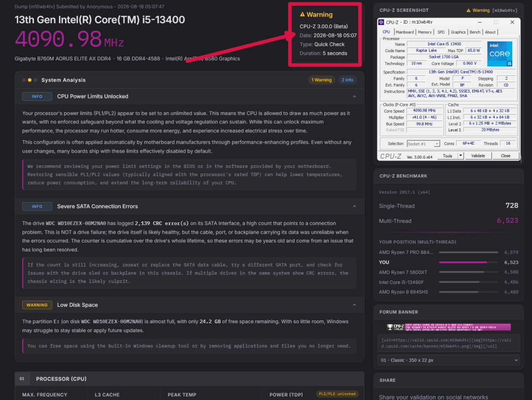Open the Socket #1 selection dropdown in CPU-Z
The image size is (532, 400).
point(424,144)
